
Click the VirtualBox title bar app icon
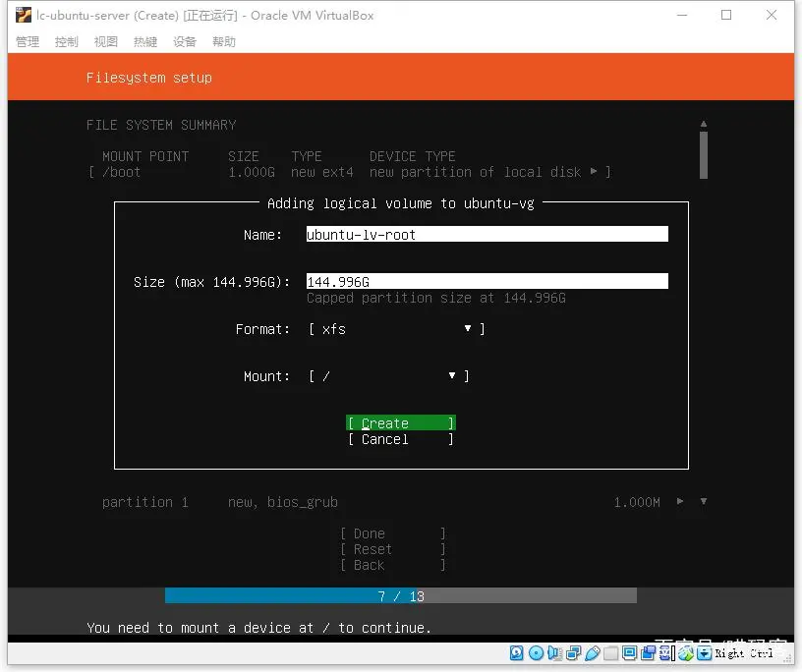click(23, 16)
